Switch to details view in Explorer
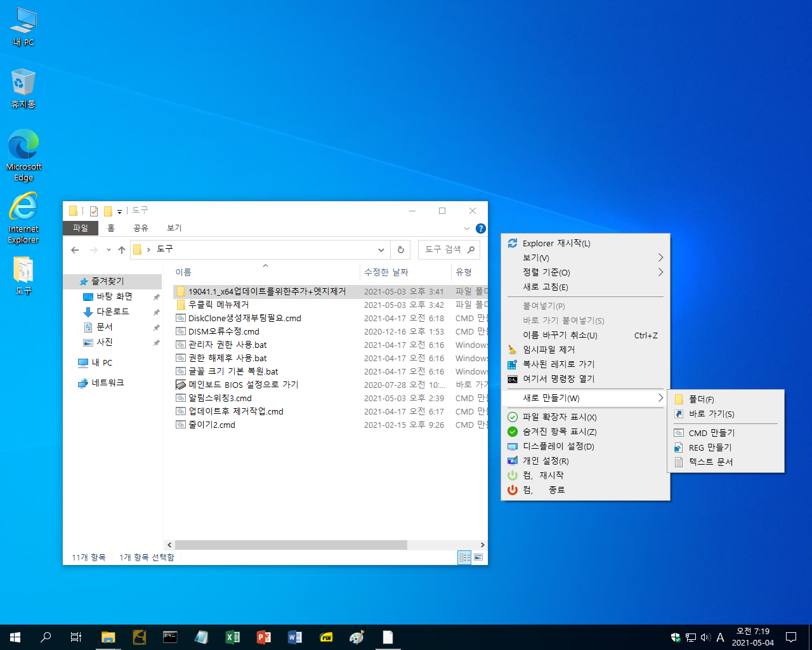 [464, 557]
